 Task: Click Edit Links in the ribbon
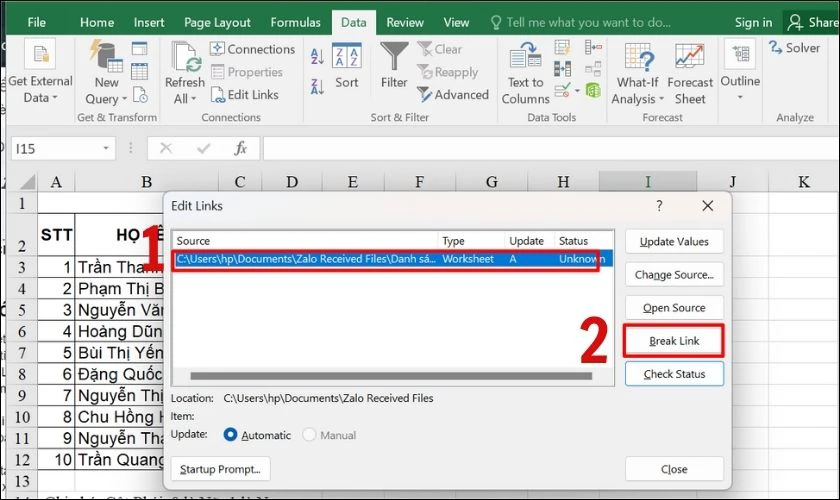coord(244,95)
